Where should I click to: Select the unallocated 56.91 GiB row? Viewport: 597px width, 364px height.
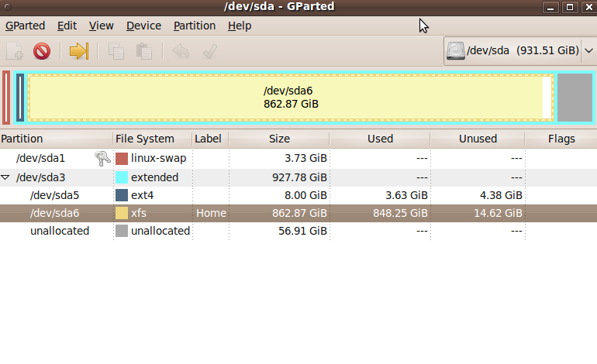pos(60,231)
